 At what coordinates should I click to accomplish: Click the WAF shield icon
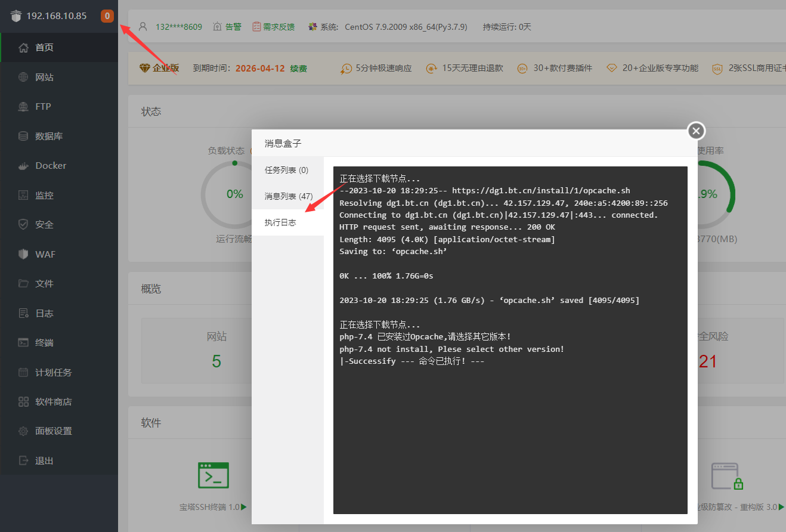(23, 254)
